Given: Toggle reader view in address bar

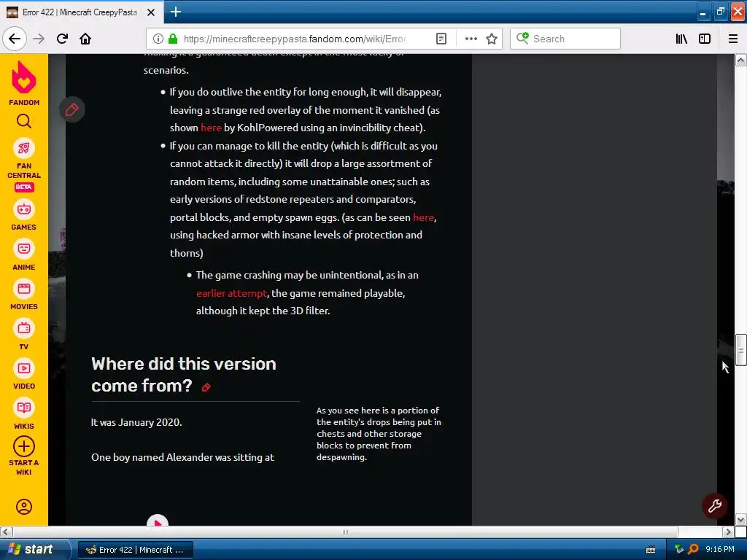Looking at the screenshot, I should 441,39.
